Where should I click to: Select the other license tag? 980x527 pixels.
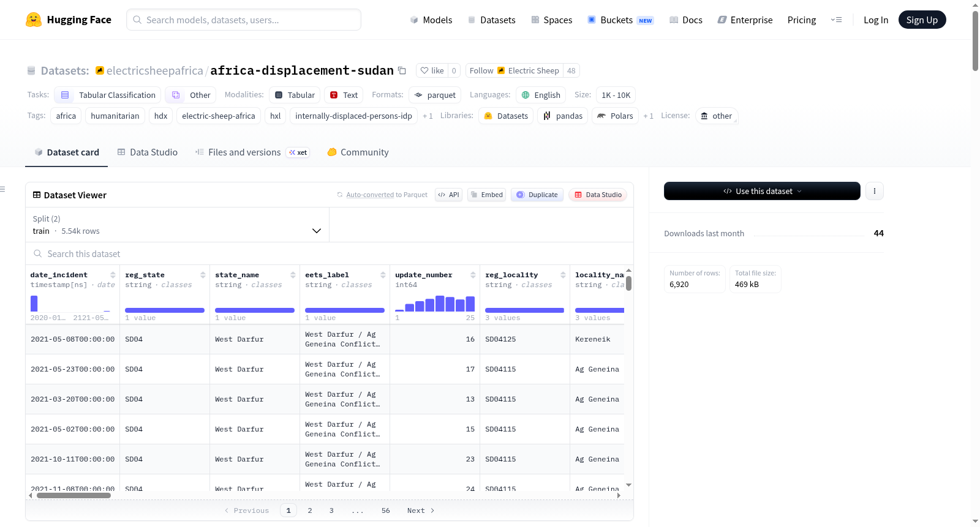(x=717, y=116)
